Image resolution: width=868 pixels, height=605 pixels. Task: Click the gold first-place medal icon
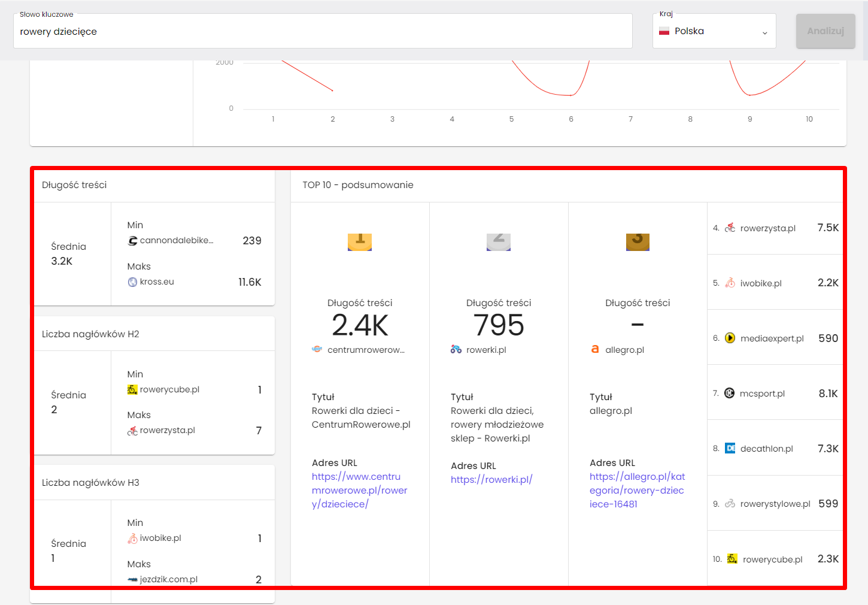(x=360, y=241)
